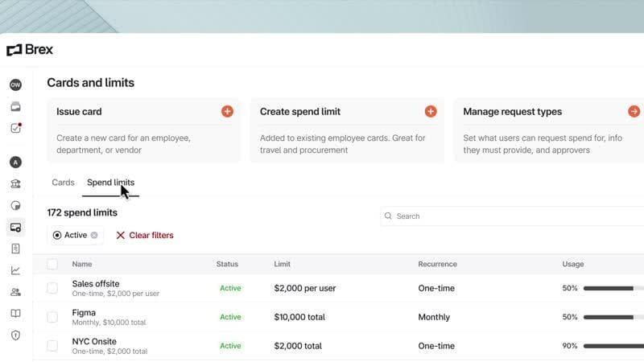Image resolution: width=644 pixels, height=362 pixels.
Task: Select the Spend limits tab
Action: tap(110, 183)
